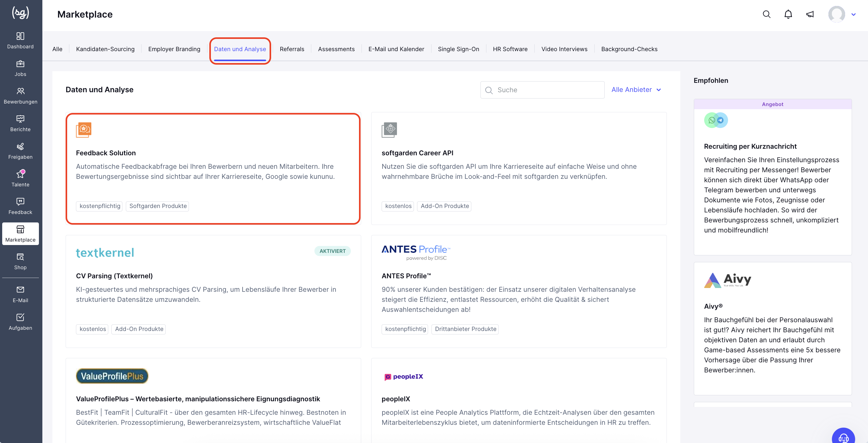The height and width of the screenshot is (443, 868).
Task: Click the user avatar in header
Action: (837, 14)
